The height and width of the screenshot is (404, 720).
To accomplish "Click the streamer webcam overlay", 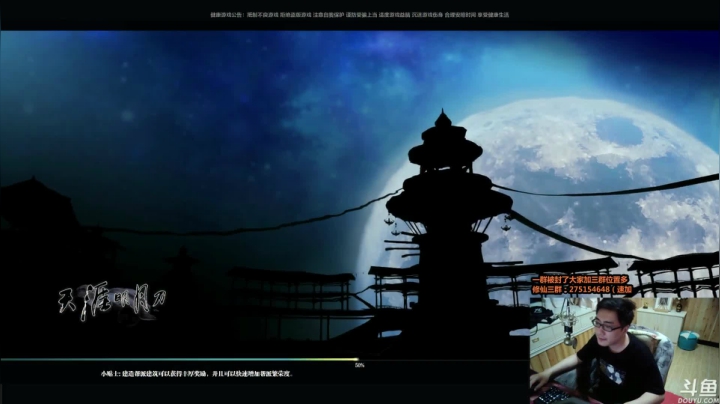I will coord(624,351).
